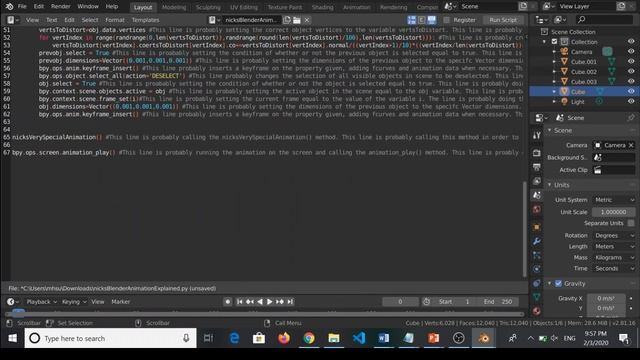Open the Length Meters dropdown
This screenshot has height=360, width=640.
coord(613,247)
